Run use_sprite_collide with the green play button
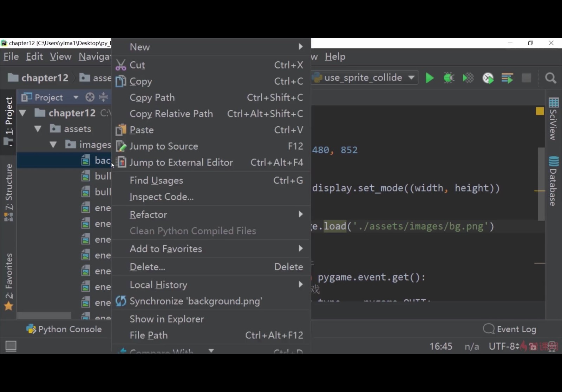The image size is (562, 392). coord(429,78)
